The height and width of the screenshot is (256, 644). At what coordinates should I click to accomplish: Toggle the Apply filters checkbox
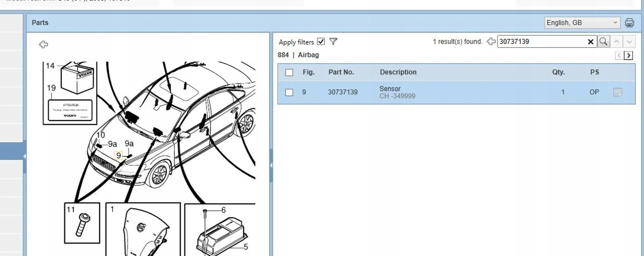321,41
